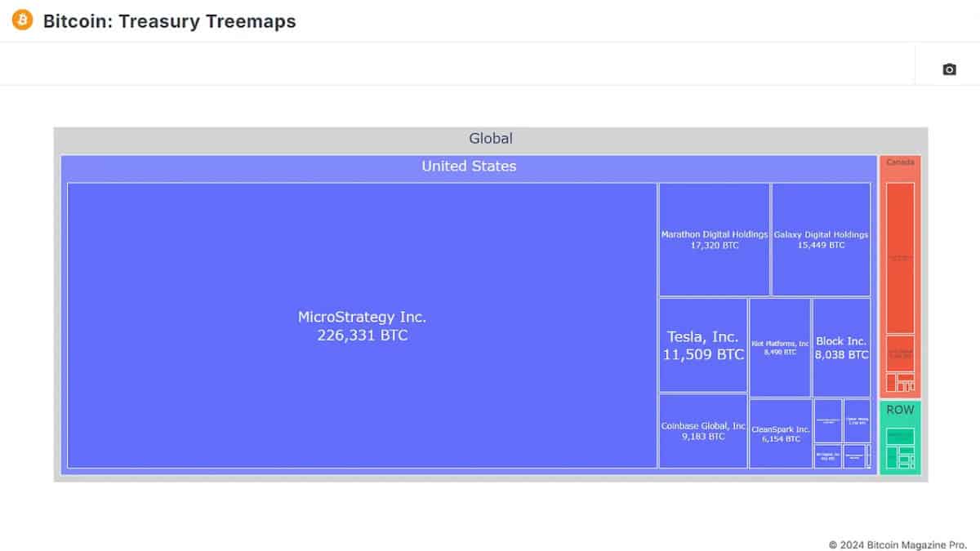Click the orange Bitcoin logo icon

[x=23, y=20]
